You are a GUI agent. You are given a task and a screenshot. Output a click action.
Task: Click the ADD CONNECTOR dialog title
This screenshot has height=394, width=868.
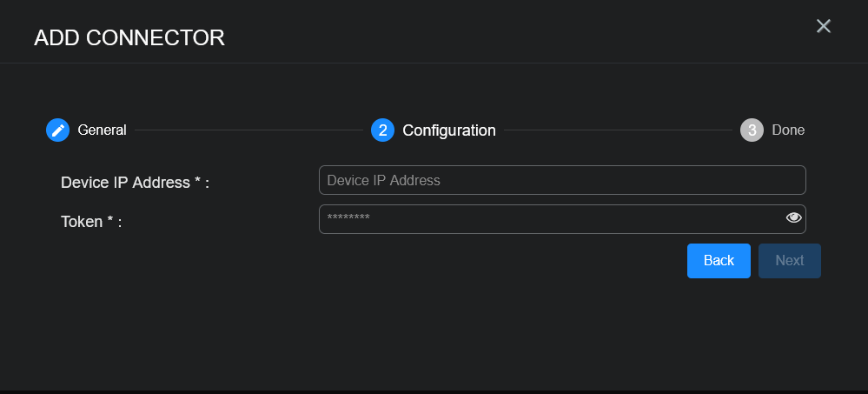click(129, 37)
